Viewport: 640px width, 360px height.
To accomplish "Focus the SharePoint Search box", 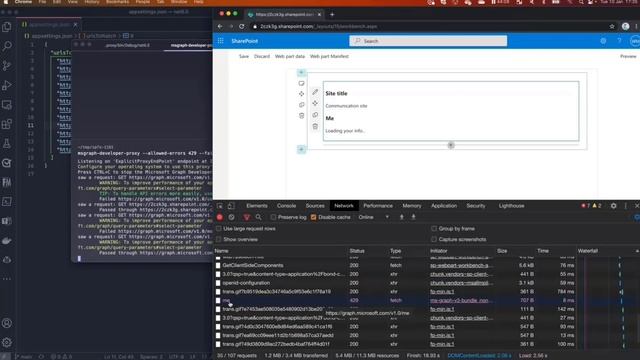I will pyautogui.click(x=428, y=41).
